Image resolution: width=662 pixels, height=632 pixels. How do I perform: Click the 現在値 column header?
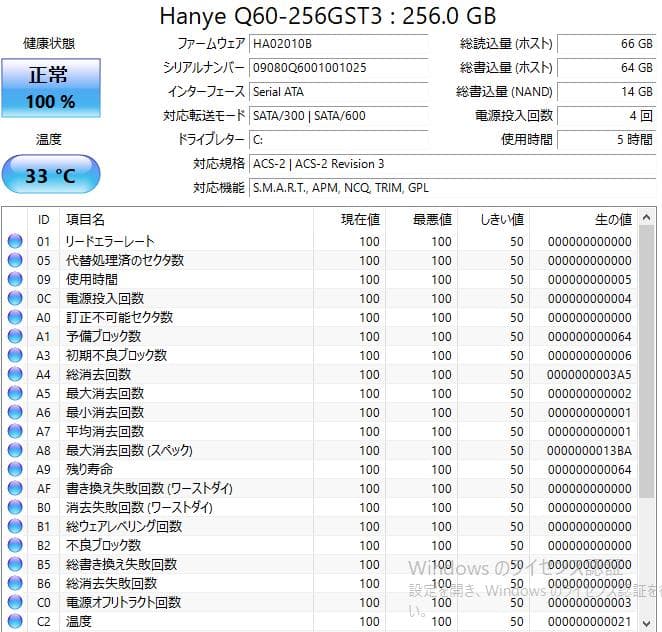pos(349,220)
